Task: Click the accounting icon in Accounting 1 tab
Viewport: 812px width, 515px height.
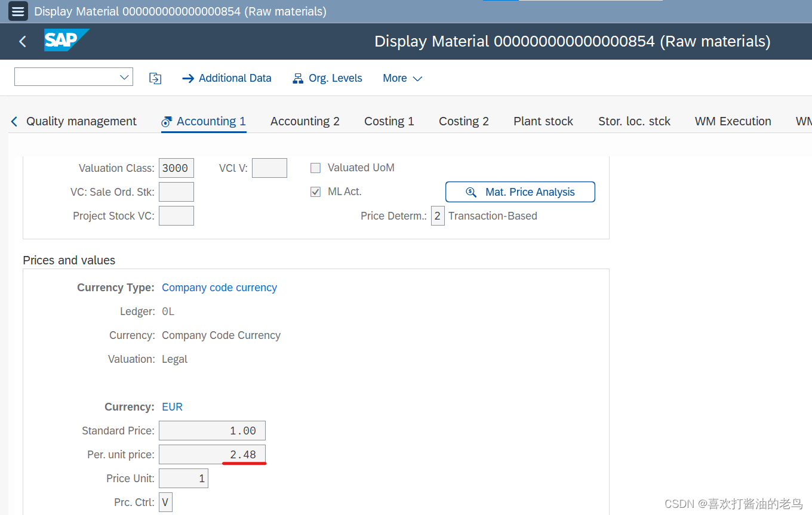Action: [x=167, y=122]
